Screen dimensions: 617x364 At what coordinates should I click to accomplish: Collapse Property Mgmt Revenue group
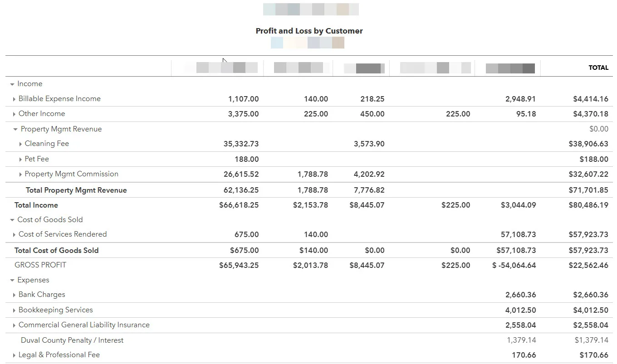coord(15,130)
